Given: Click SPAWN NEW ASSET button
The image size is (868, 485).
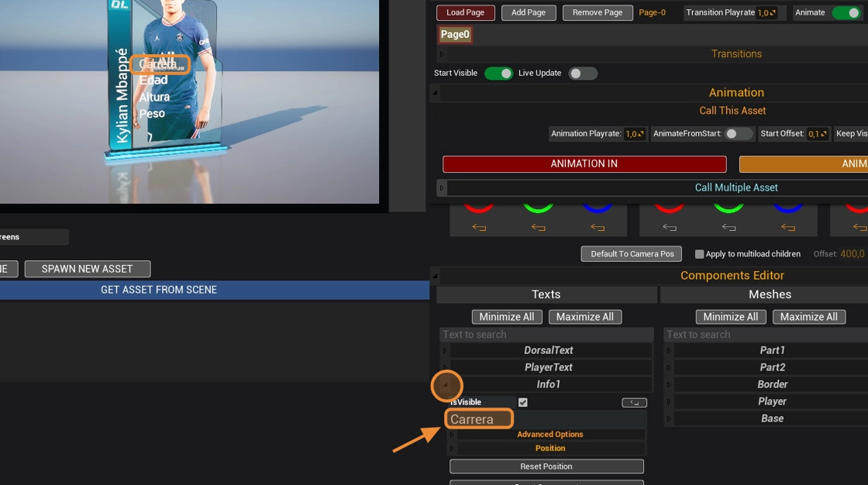Looking at the screenshot, I should 88,269.
